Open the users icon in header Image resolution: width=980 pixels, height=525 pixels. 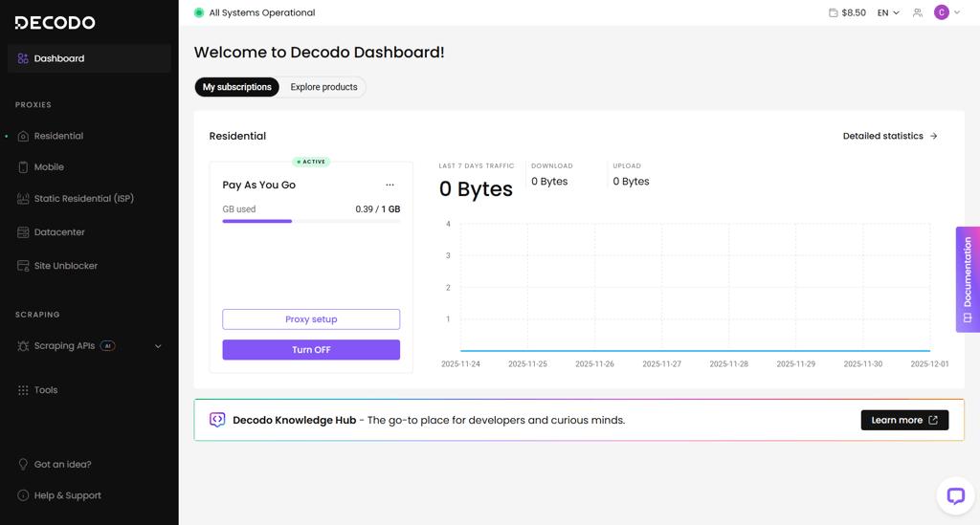point(918,12)
